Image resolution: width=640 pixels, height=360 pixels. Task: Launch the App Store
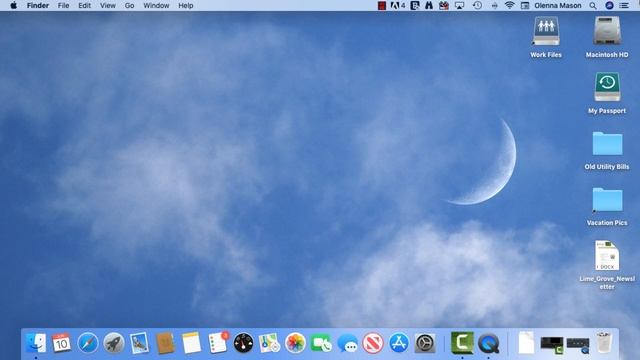click(399, 343)
